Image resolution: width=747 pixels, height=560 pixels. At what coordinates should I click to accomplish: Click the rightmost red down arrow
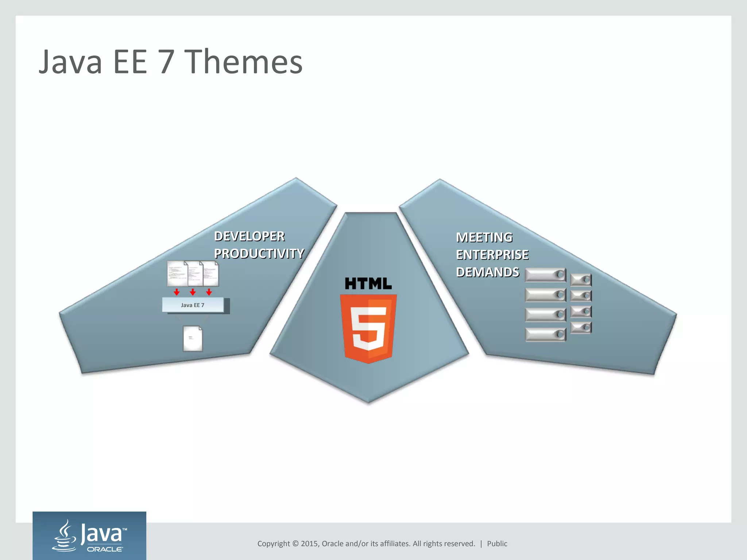click(209, 292)
